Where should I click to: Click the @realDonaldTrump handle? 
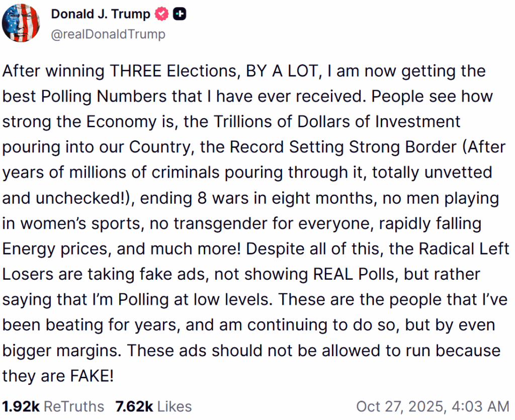click(x=108, y=34)
